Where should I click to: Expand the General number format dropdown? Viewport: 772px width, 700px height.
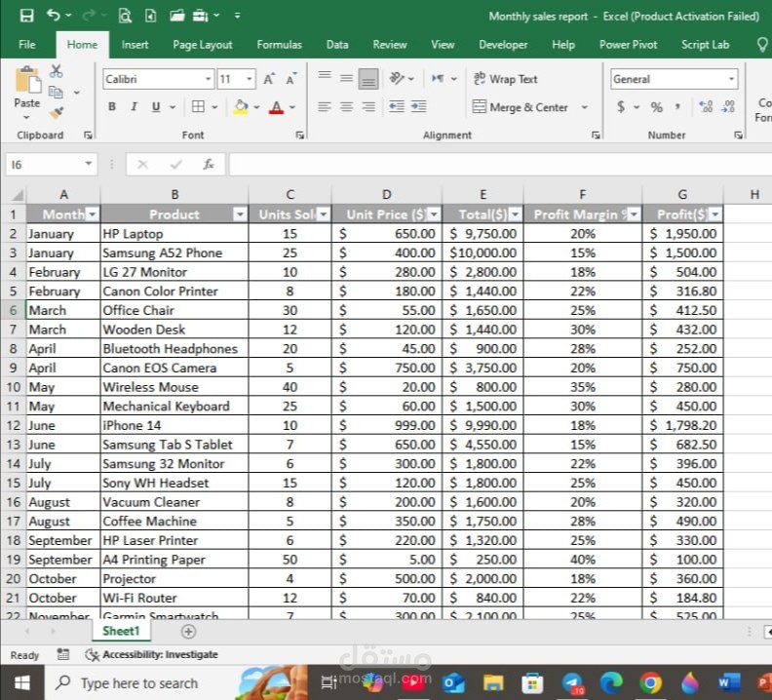click(x=731, y=79)
